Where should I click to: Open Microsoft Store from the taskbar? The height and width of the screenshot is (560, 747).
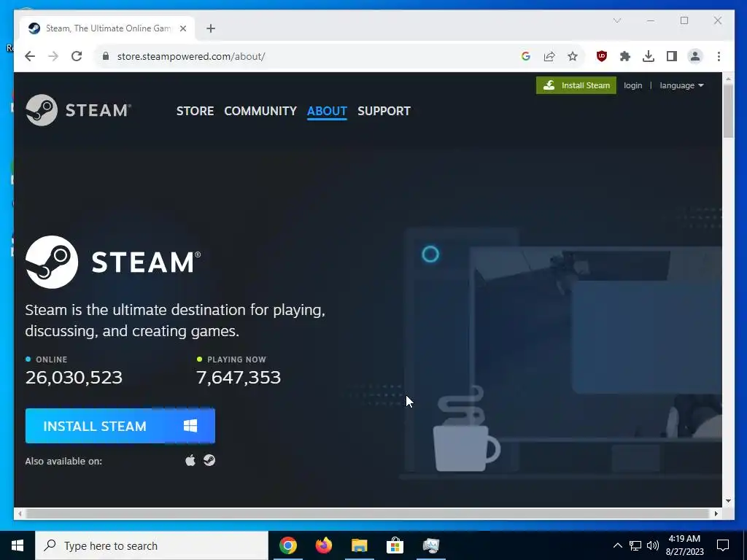(395, 545)
